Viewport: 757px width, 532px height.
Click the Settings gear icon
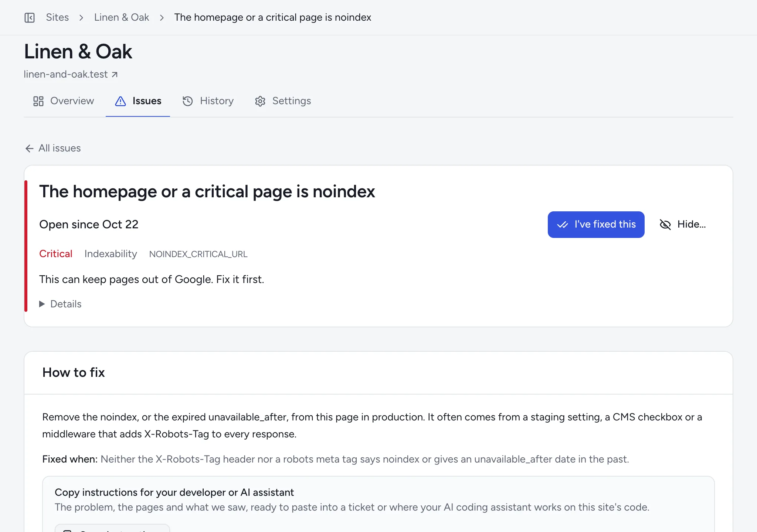pyautogui.click(x=260, y=101)
